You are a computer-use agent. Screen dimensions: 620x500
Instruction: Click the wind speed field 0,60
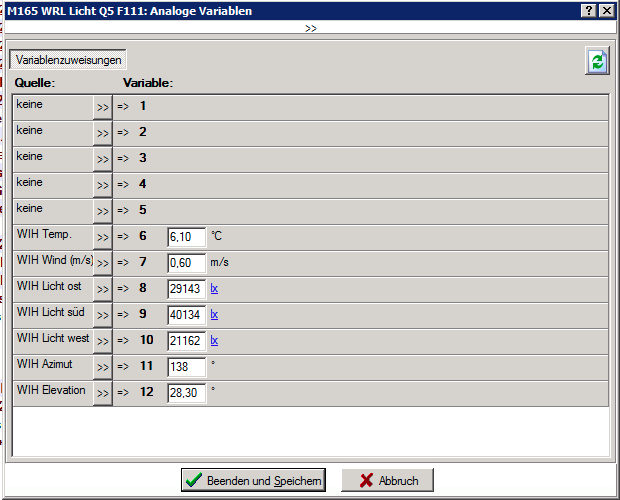(186, 263)
